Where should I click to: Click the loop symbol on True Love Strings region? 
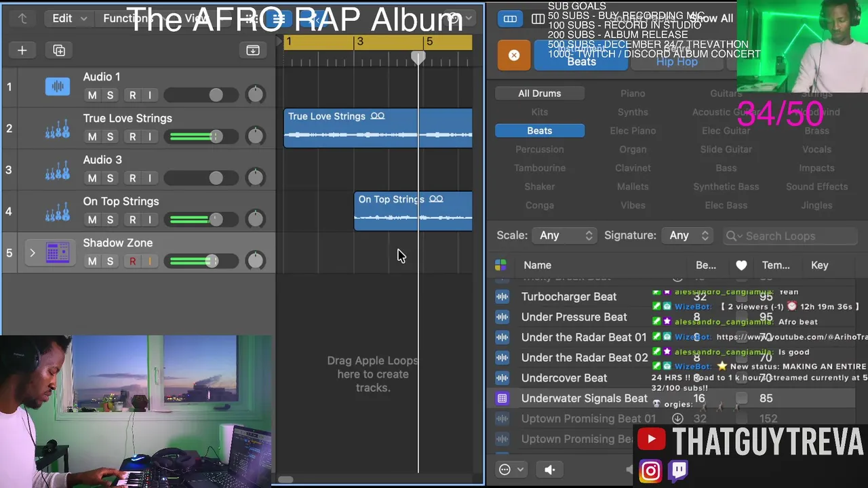[x=378, y=116]
